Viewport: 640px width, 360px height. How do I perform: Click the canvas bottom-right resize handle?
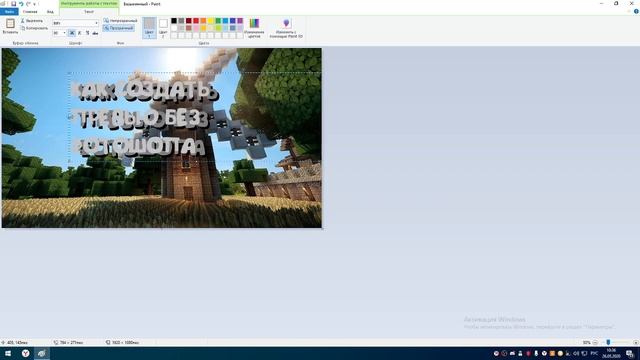pyautogui.click(x=322, y=229)
